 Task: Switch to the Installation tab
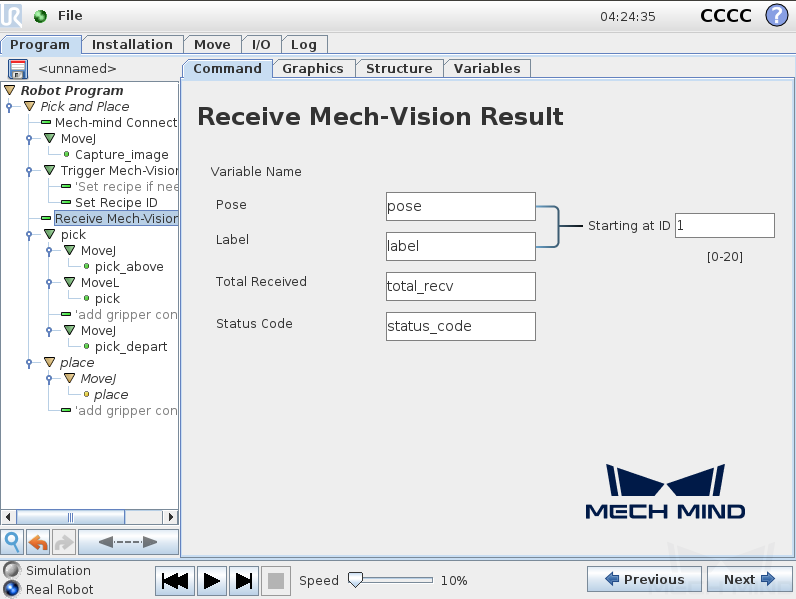point(132,45)
